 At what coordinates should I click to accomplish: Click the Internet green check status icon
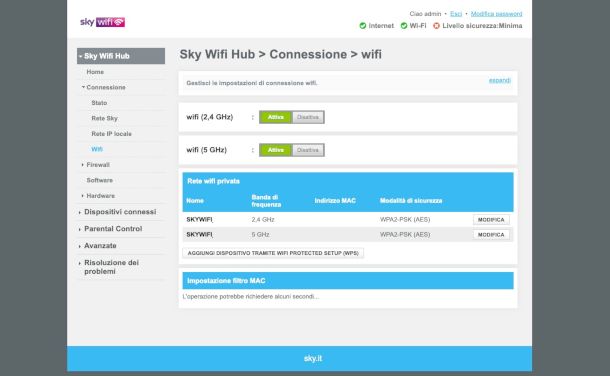(x=363, y=26)
